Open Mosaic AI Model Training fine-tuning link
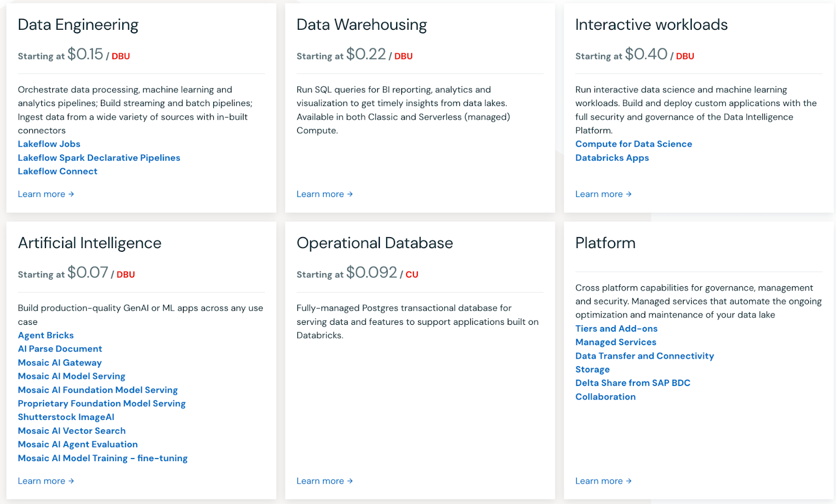 click(x=102, y=458)
